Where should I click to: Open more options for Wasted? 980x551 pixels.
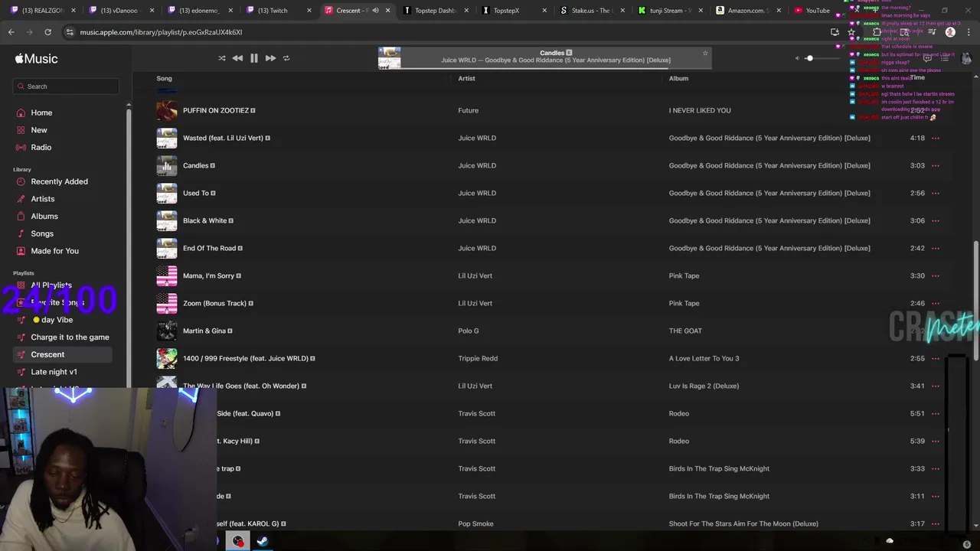pos(936,139)
